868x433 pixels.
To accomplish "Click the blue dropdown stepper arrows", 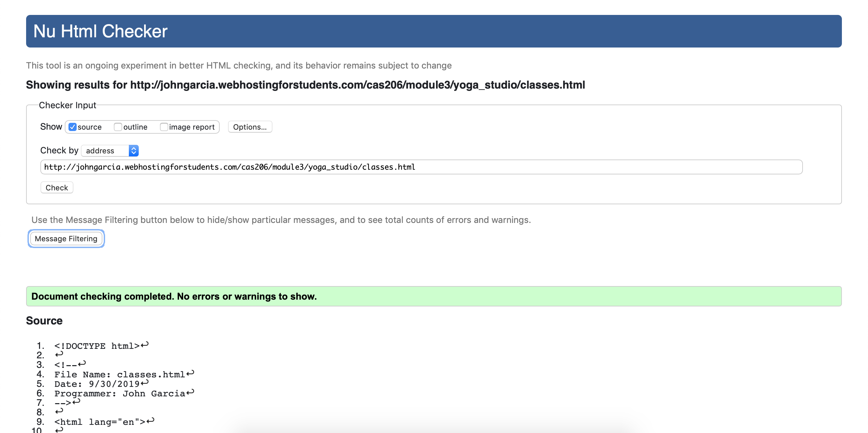I will click(x=134, y=151).
